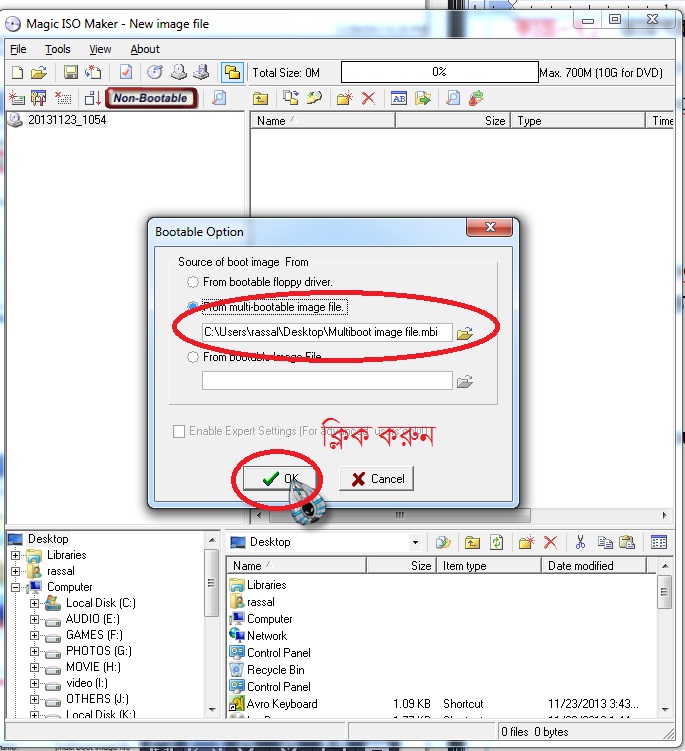Viewport: 685px width, 751px height.
Task: Click the Save floppy disk icon
Action: pyautogui.click(x=71, y=73)
